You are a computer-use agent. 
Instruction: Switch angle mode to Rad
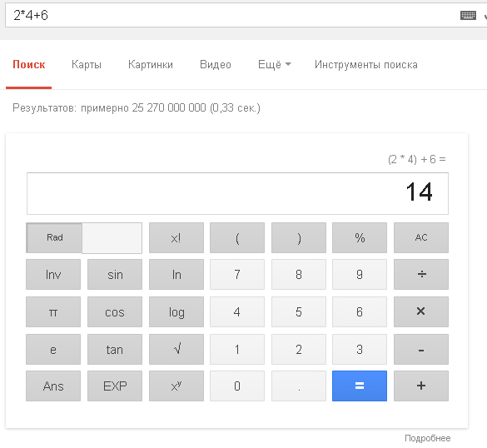[54, 237]
